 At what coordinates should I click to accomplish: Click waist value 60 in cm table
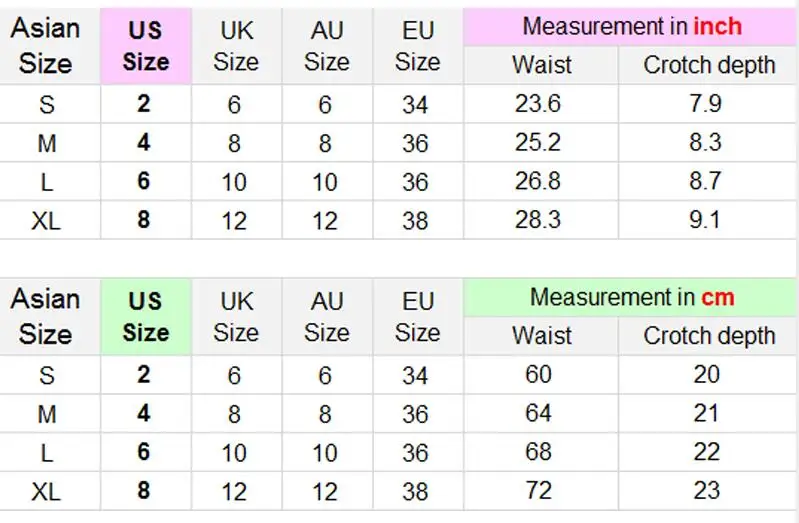point(539,375)
